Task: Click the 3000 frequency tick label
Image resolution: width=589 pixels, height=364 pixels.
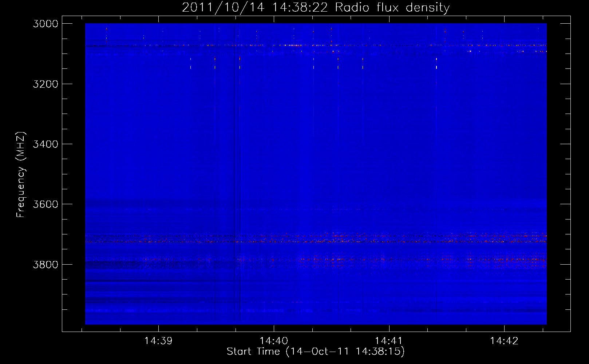Action: click(46, 24)
